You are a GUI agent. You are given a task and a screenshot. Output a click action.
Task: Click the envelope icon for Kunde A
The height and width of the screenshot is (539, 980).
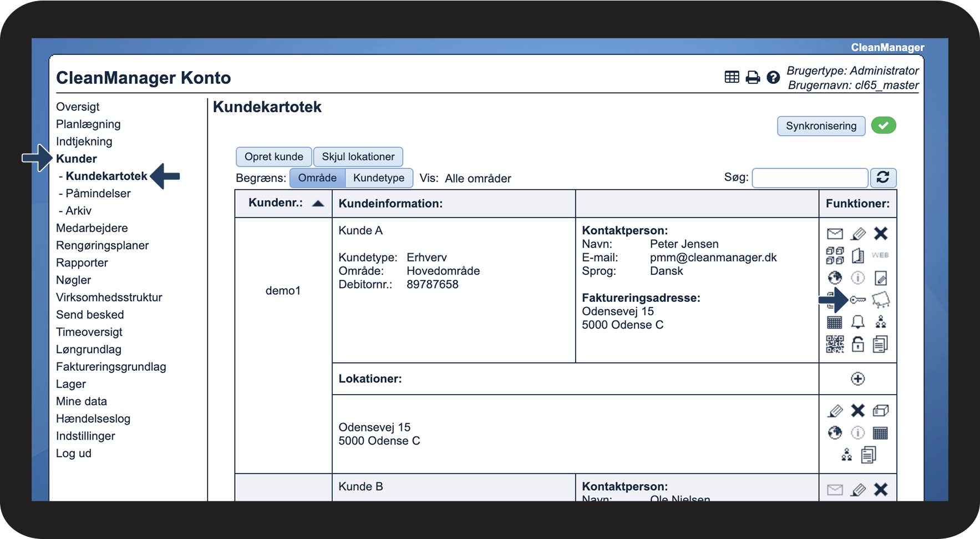(835, 234)
